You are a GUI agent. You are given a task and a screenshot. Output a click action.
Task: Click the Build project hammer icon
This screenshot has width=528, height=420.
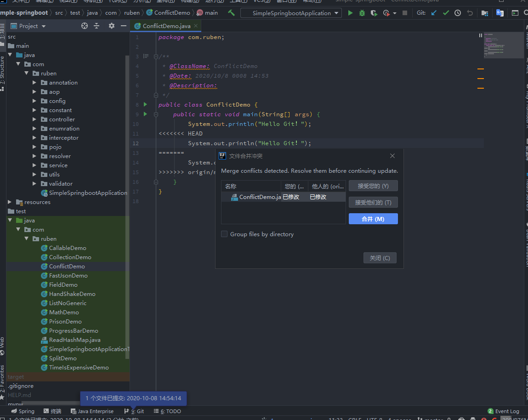tap(232, 13)
